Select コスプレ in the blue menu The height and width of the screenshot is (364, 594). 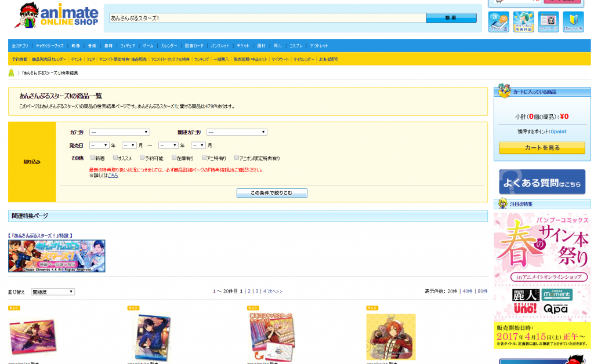[x=296, y=46]
